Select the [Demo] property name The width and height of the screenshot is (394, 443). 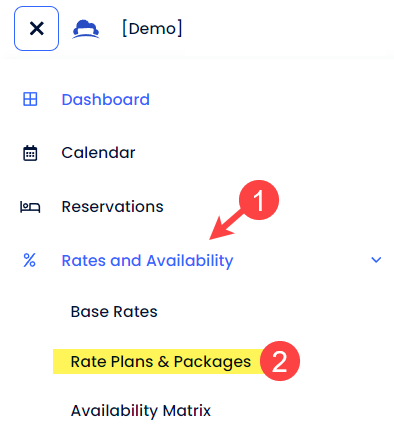[x=152, y=28]
